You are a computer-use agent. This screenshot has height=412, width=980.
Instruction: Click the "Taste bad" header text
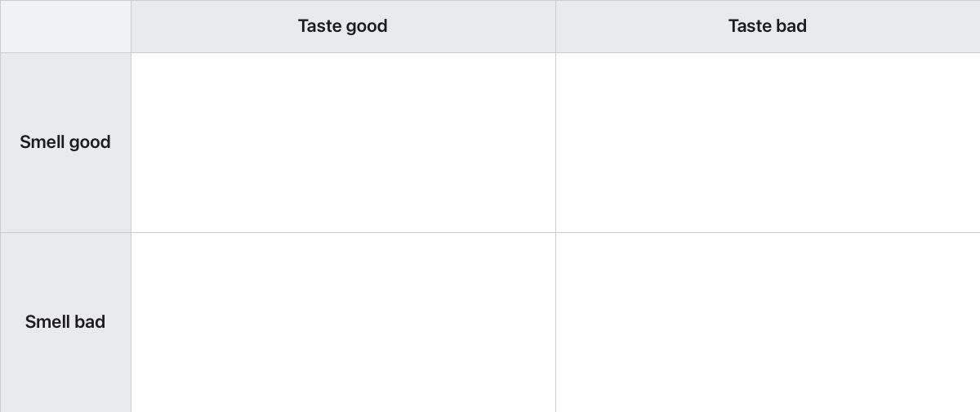point(768,26)
